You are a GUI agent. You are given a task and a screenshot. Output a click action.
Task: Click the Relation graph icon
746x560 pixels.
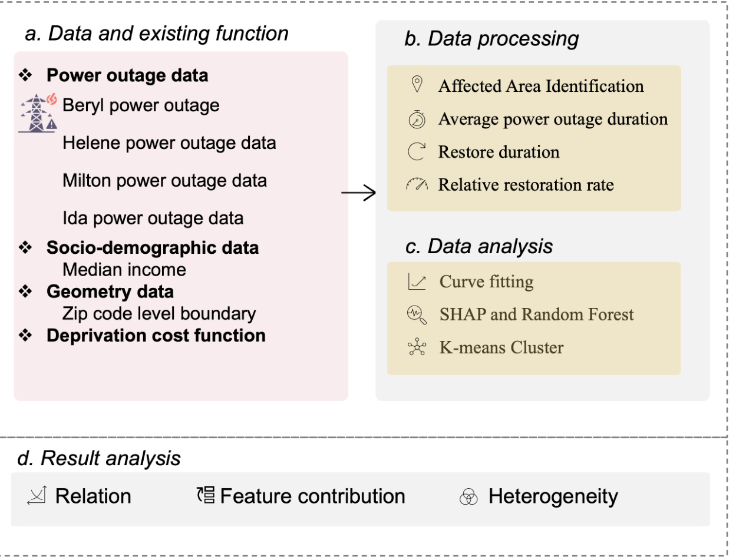(36, 496)
